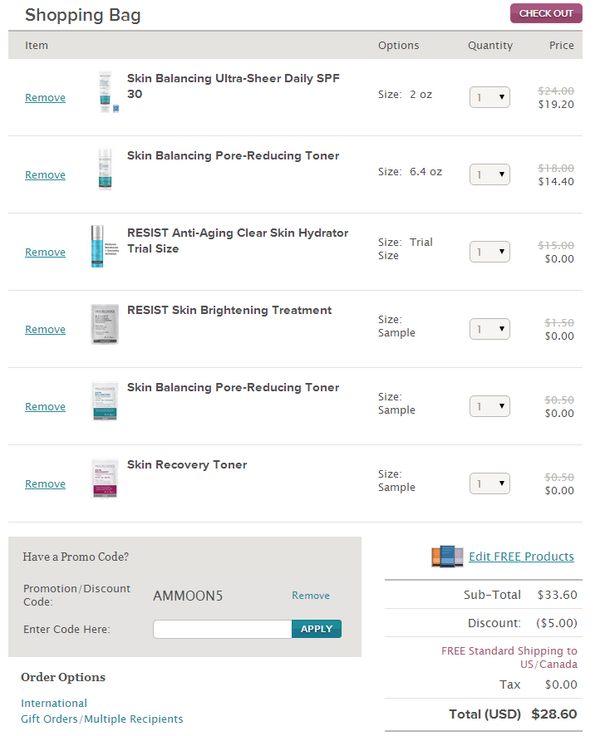
Task: Open quantity dropdown for Clear Skin Hydrator
Action: pyautogui.click(x=490, y=252)
